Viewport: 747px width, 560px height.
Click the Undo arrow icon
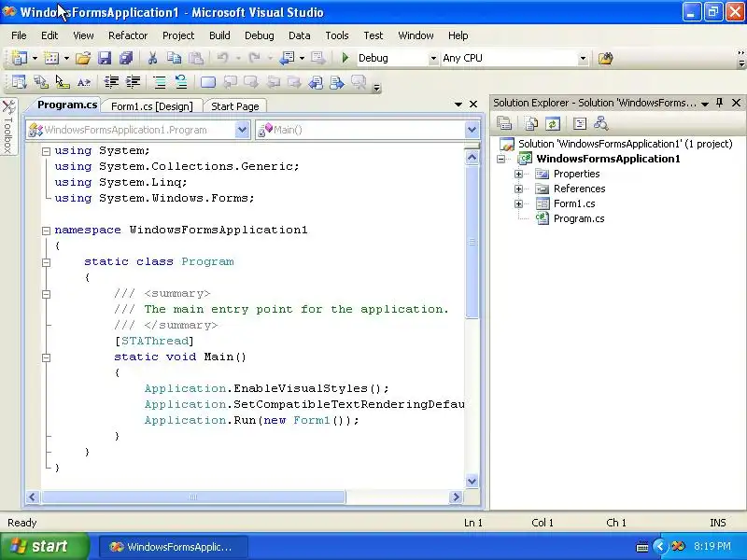click(x=222, y=58)
